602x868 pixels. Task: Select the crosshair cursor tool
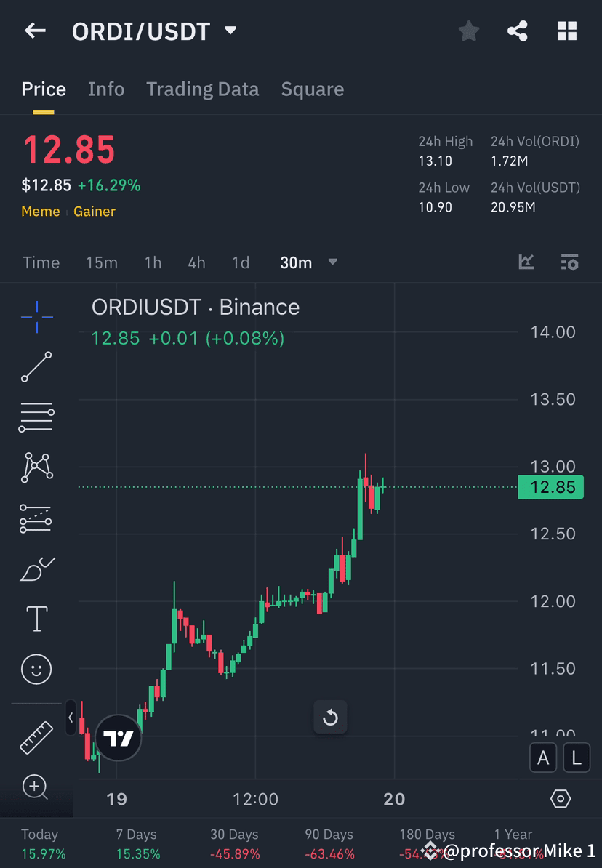pyautogui.click(x=36, y=316)
